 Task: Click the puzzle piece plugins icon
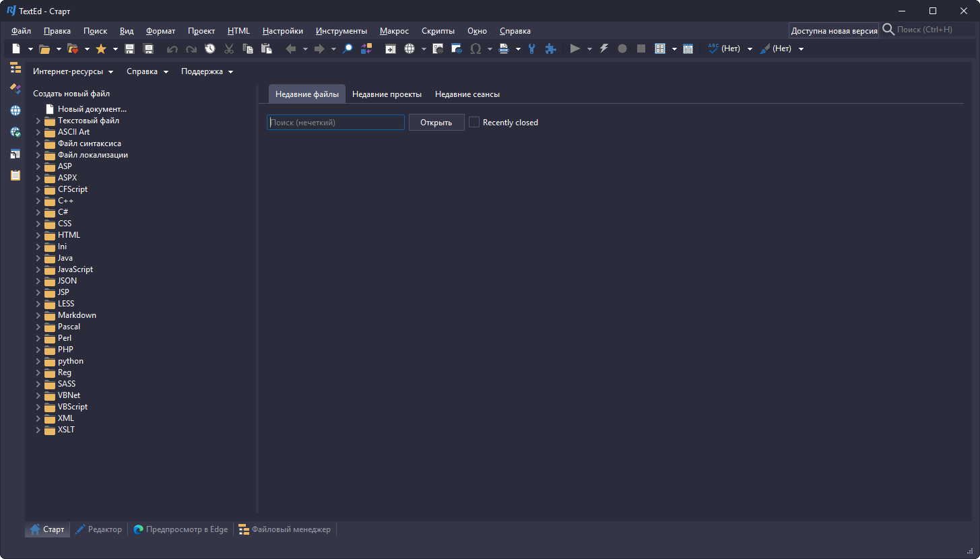(550, 49)
